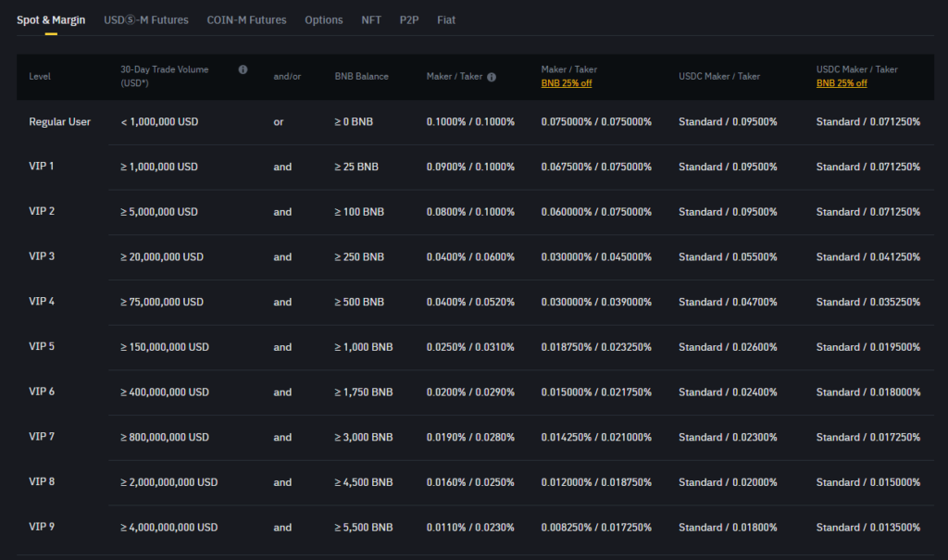Switch to the Fiat tab
This screenshot has width=948, height=560.
coord(446,19)
